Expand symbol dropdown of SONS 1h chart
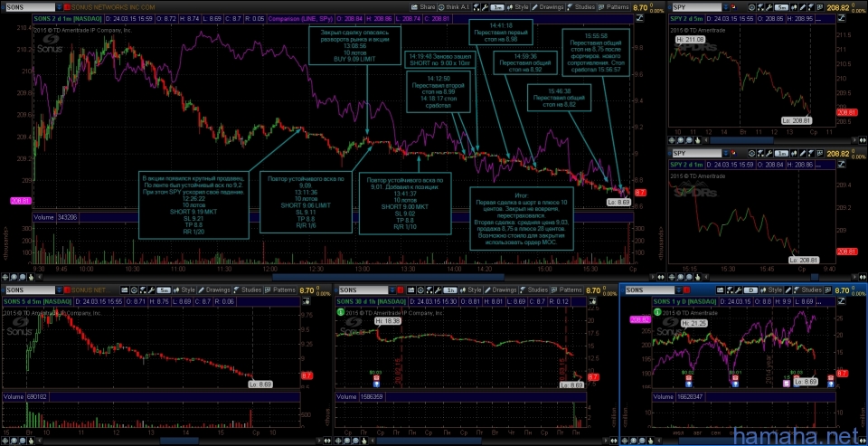Viewport: 868px width, 446px height. (x=392, y=289)
